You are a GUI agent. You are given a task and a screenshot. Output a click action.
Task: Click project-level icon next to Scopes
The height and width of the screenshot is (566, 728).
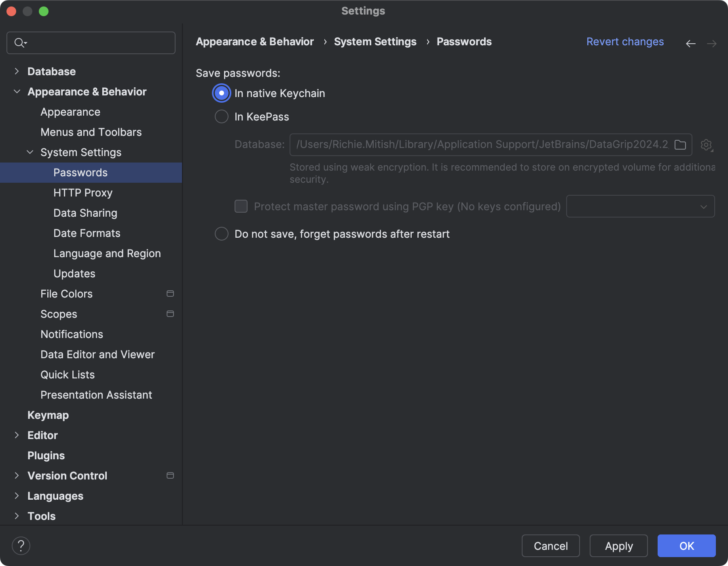tap(170, 314)
